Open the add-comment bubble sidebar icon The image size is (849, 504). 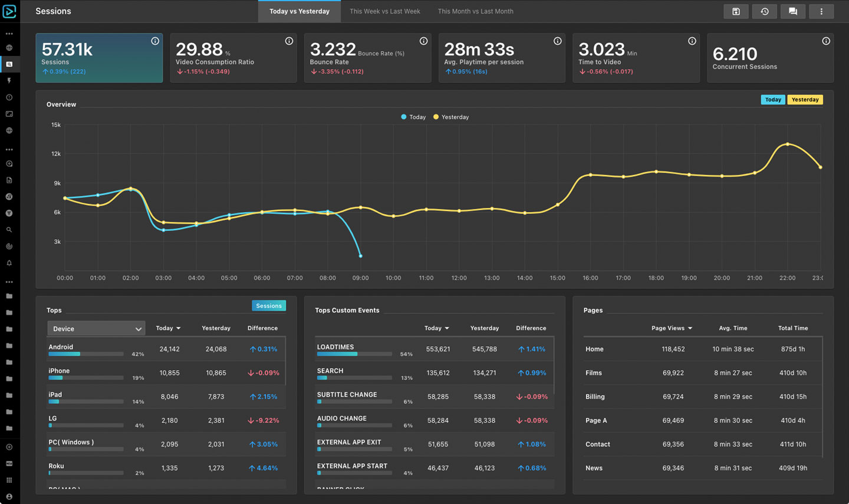click(x=9, y=164)
